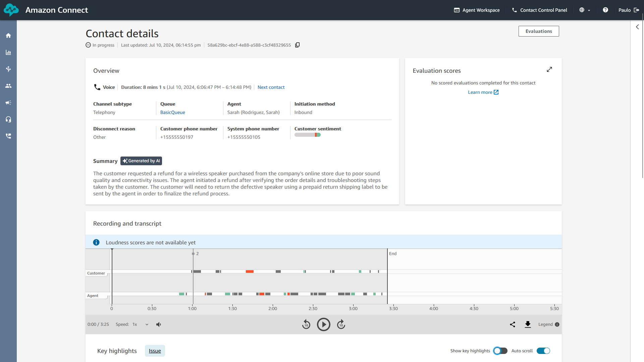This screenshot has width=644, height=362.
Task: Open Contact Control Panel
Action: pos(539,10)
